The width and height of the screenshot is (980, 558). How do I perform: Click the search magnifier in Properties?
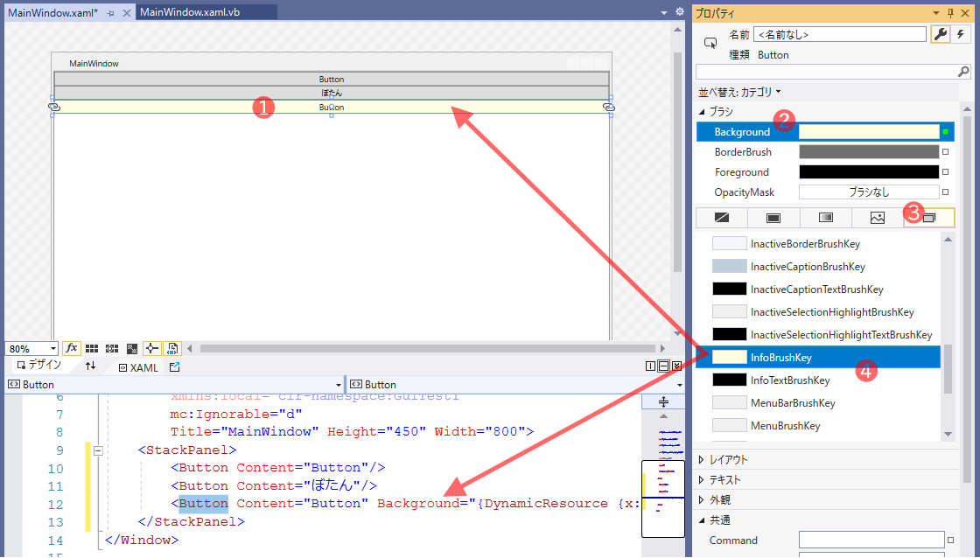[x=963, y=72]
